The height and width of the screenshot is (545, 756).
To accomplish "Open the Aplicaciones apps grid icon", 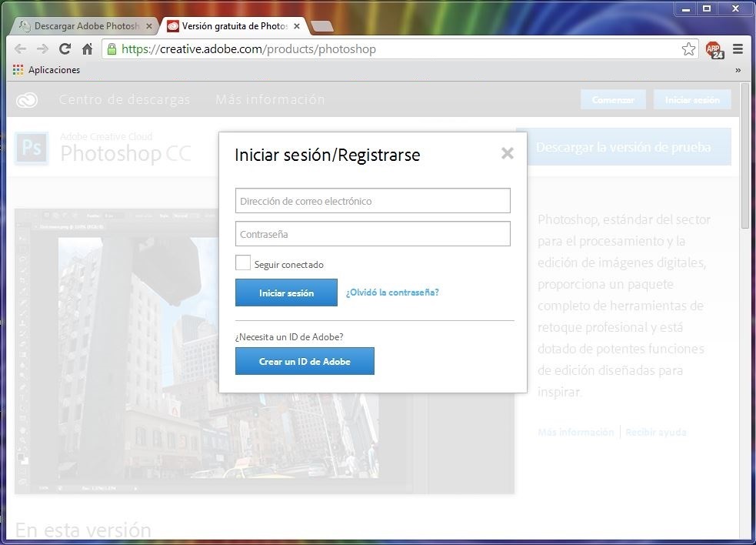I will [x=18, y=70].
